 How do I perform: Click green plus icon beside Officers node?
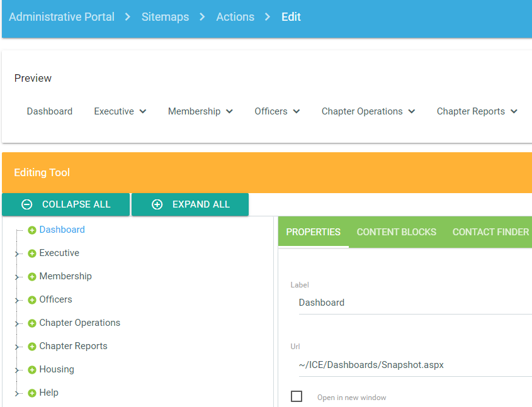(x=32, y=300)
